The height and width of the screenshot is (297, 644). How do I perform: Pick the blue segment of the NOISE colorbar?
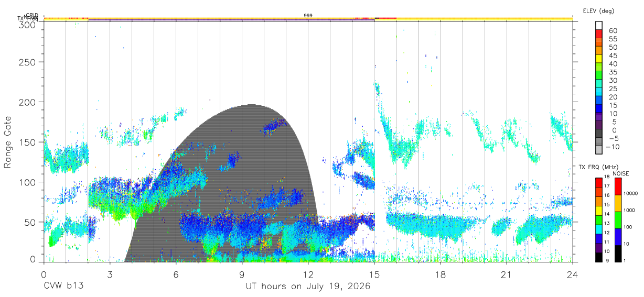click(x=618, y=237)
